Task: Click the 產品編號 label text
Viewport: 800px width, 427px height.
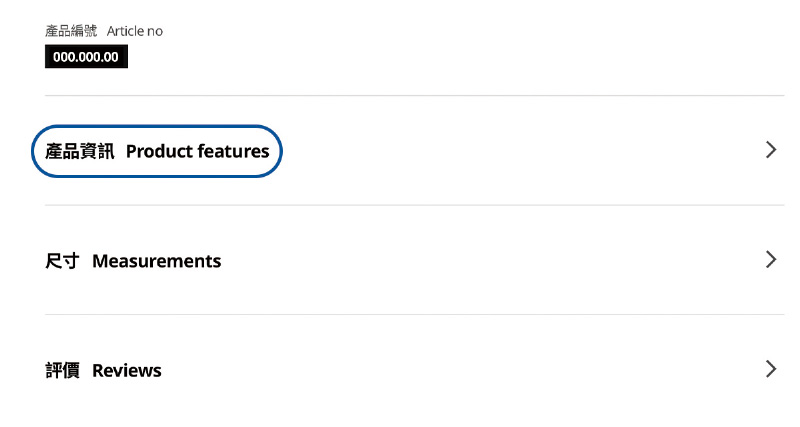Action: (71, 31)
